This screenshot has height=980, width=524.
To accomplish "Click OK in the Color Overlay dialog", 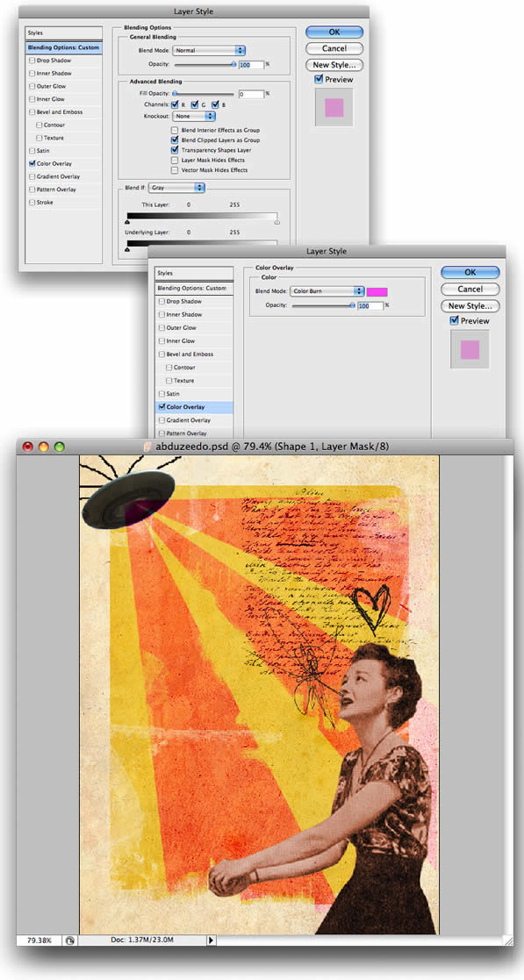I will click(470, 273).
